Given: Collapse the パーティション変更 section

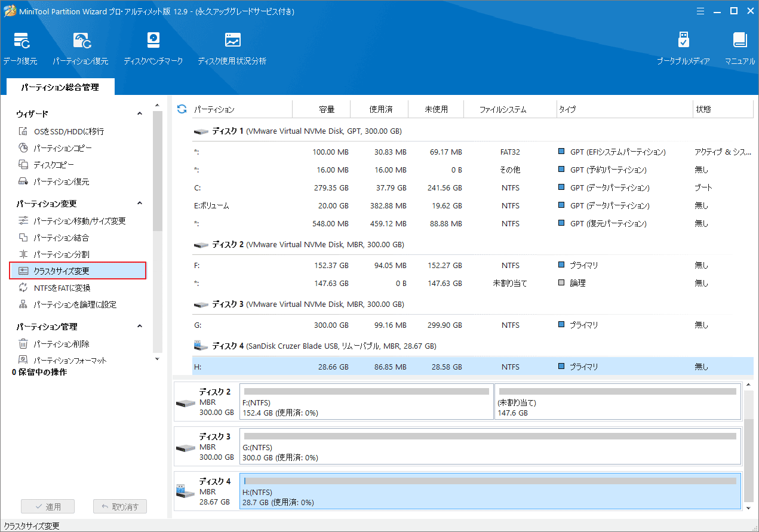Looking at the screenshot, I should click(140, 203).
